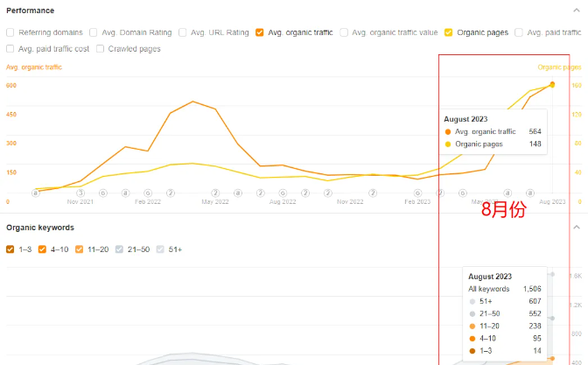
Task: Enable Avg. organic traffic value checkbox
Action: point(344,32)
